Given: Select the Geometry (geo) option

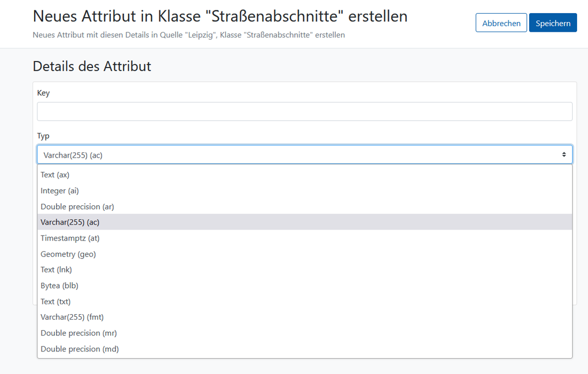Looking at the screenshot, I should (304, 254).
